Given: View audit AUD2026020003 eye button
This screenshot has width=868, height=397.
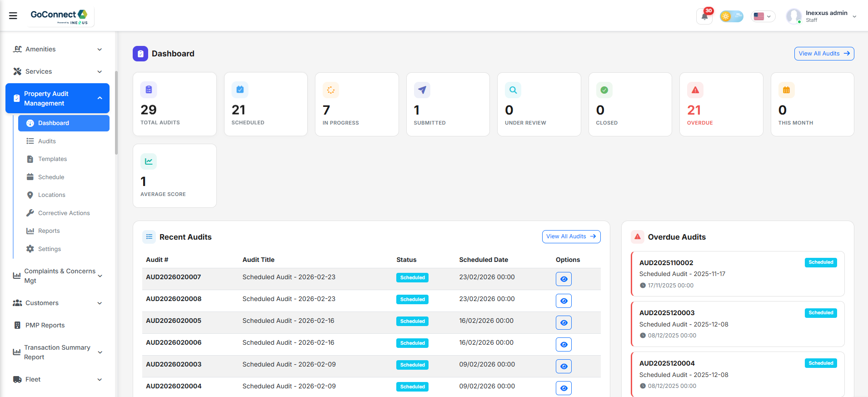Looking at the screenshot, I should (564, 367).
